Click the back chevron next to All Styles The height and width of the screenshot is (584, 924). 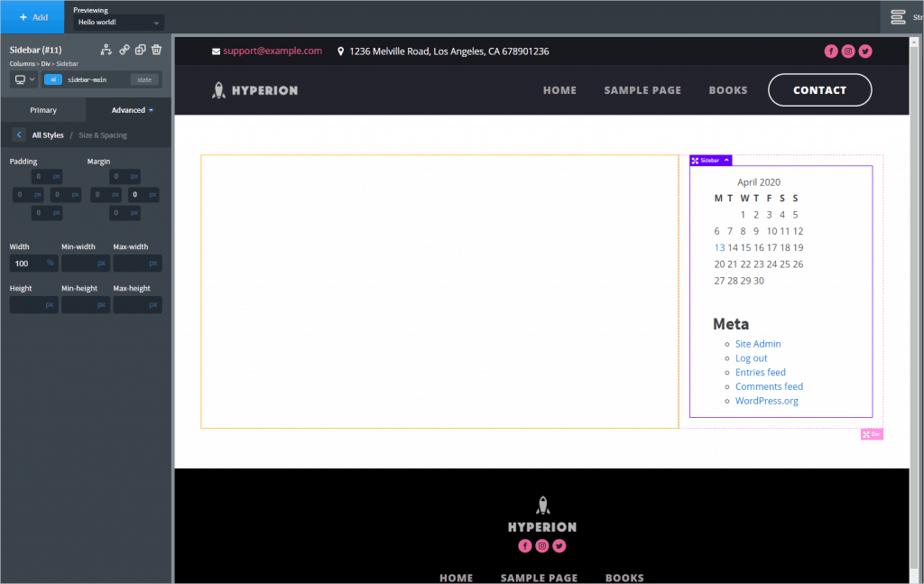19,135
